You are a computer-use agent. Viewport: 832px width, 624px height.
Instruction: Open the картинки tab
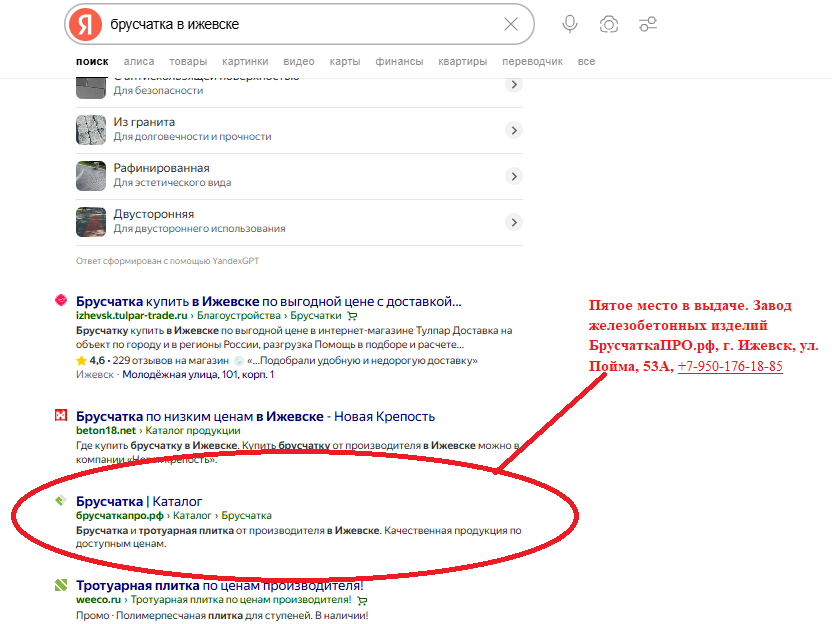coord(245,62)
